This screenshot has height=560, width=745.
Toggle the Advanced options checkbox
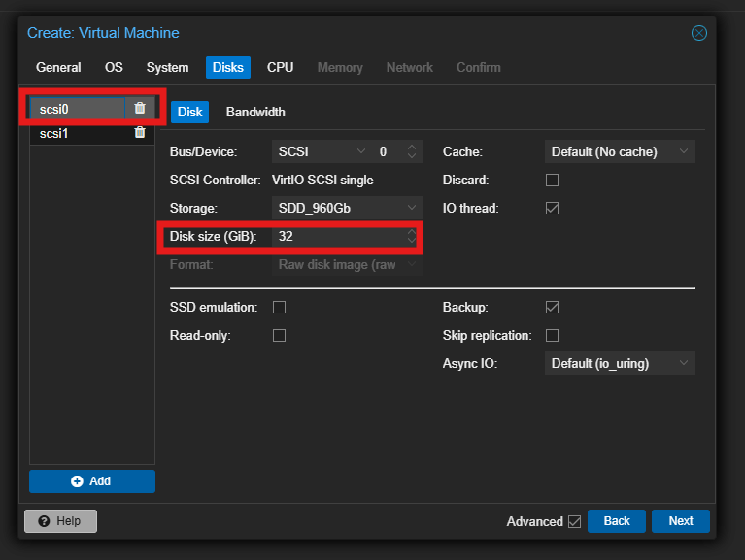pyautogui.click(x=574, y=521)
